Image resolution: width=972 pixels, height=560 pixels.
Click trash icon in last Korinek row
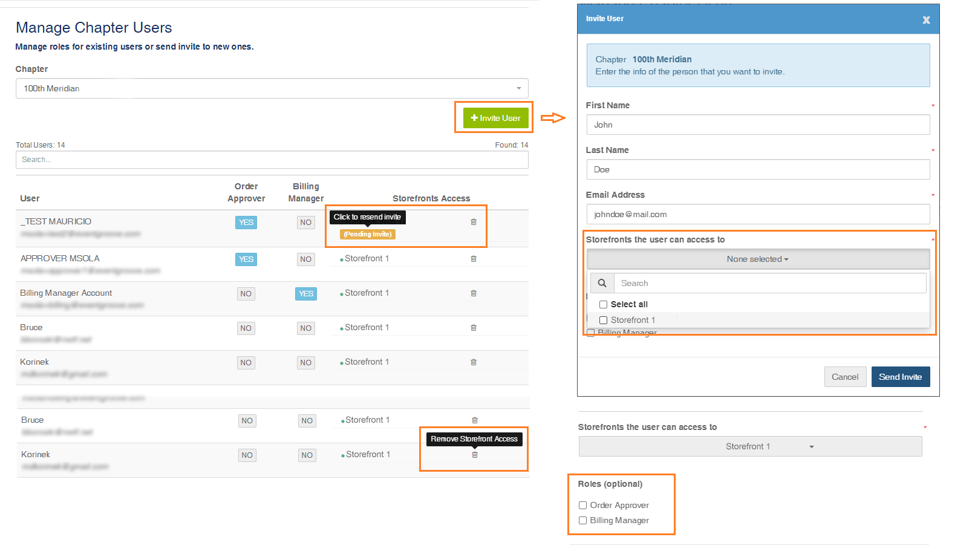point(475,455)
